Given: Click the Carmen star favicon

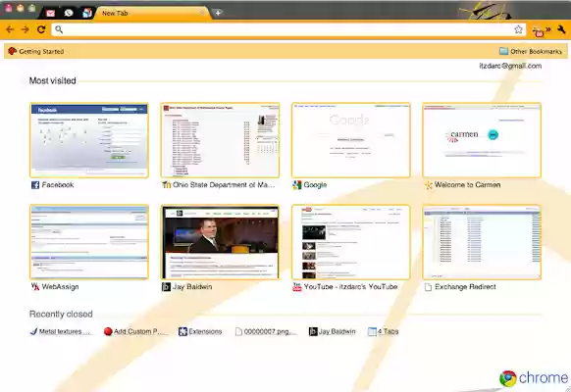Looking at the screenshot, I should point(428,185).
